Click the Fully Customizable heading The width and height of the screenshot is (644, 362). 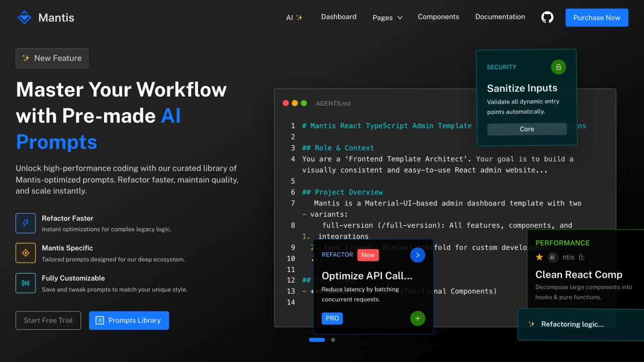(x=74, y=278)
